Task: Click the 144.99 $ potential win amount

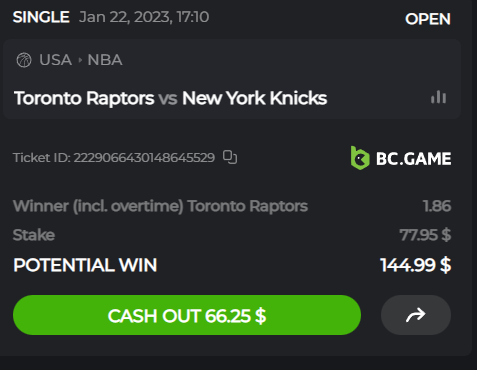Action: [x=416, y=265]
